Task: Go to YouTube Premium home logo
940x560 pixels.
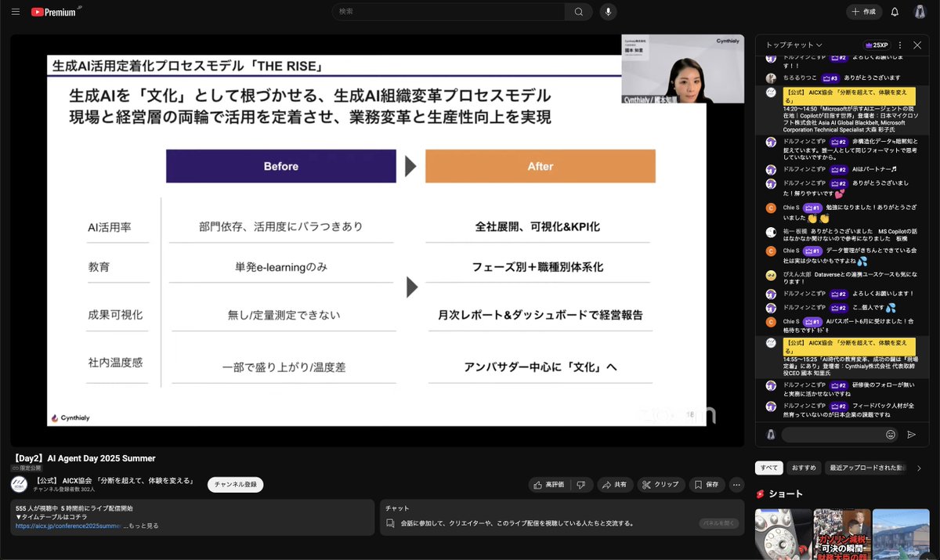Action: 55,12
